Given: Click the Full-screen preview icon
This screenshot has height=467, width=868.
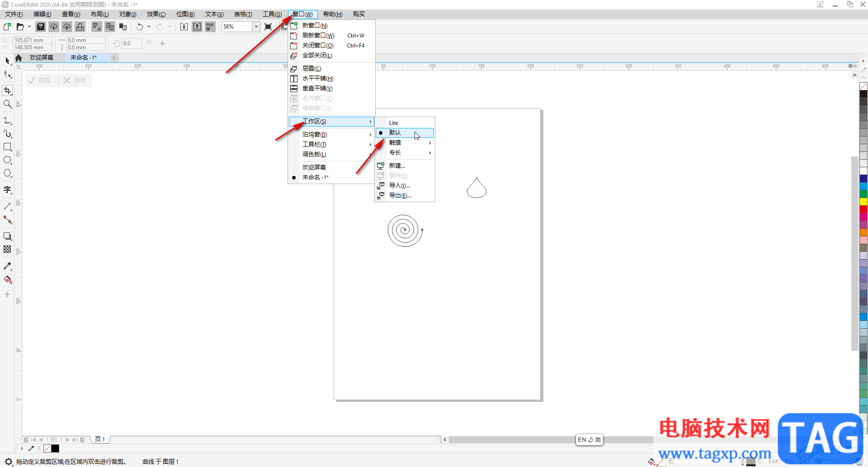Looking at the screenshot, I should tap(268, 27).
